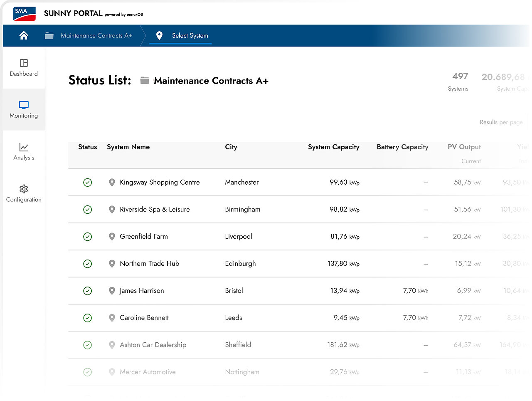The height and width of the screenshot is (401, 532).
Task: Open the Riverside Spa & Leisure system
Action: click(x=155, y=209)
